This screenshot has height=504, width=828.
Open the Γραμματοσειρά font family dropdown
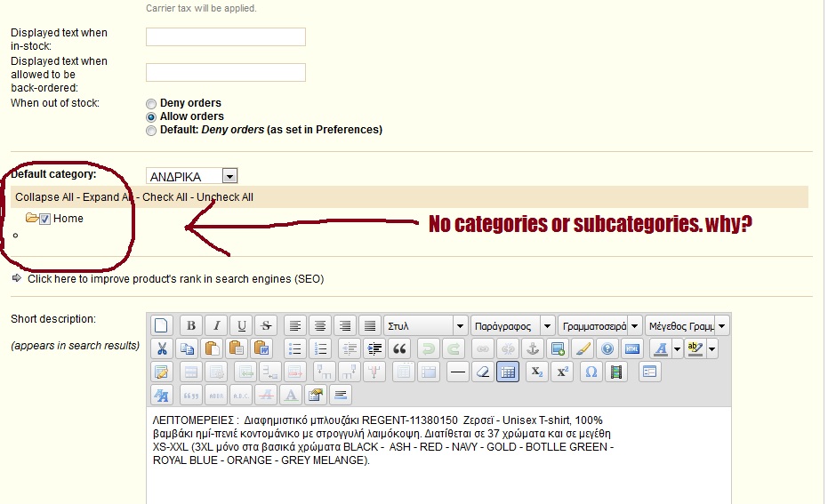point(599,325)
